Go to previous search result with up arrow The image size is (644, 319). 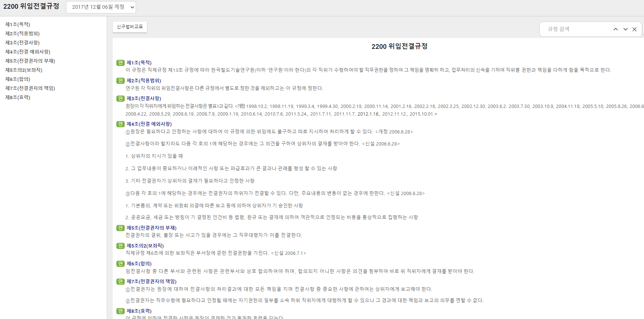point(616,29)
